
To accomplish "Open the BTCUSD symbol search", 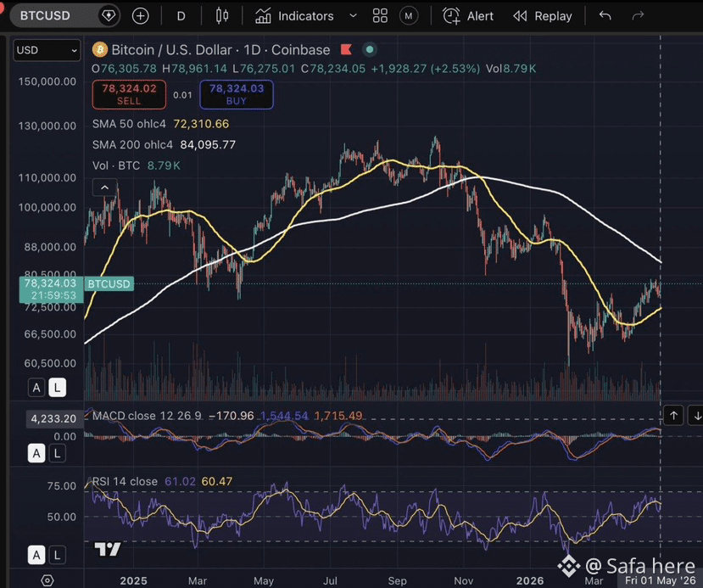I will pyautogui.click(x=45, y=16).
